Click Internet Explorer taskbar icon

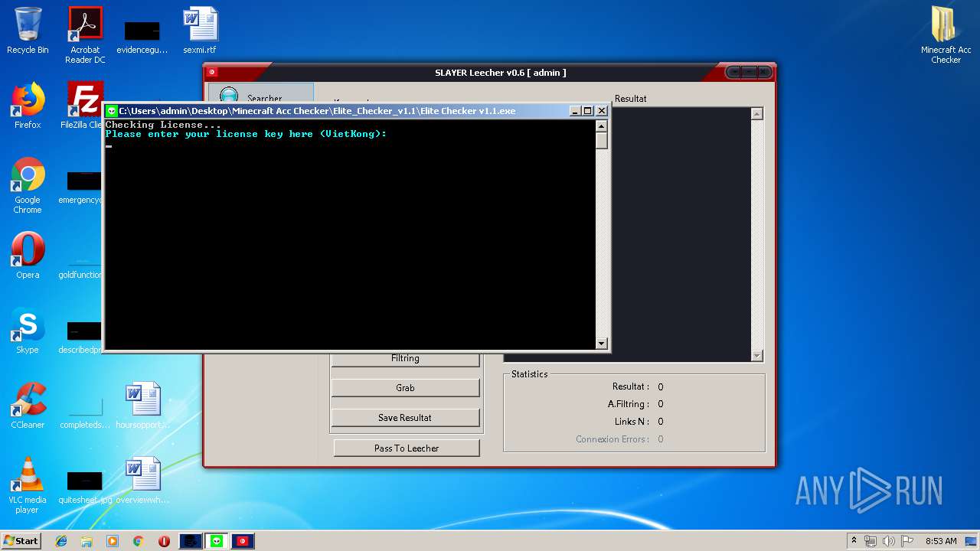pos(61,541)
